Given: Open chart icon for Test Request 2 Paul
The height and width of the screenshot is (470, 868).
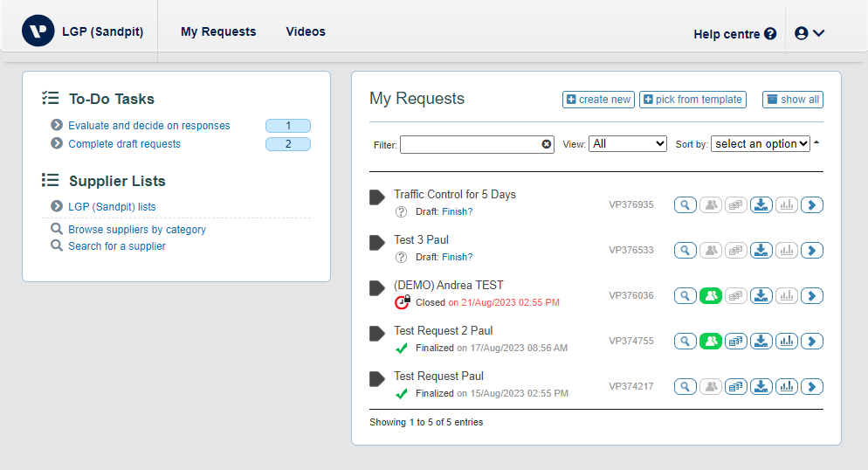Looking at the screenshot, I should [787, 341].
